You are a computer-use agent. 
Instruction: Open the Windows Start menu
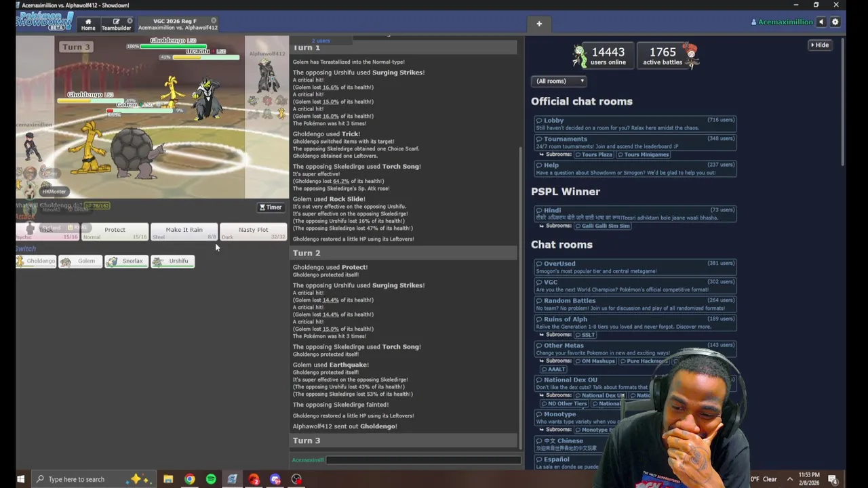click(x=20, y=479)
